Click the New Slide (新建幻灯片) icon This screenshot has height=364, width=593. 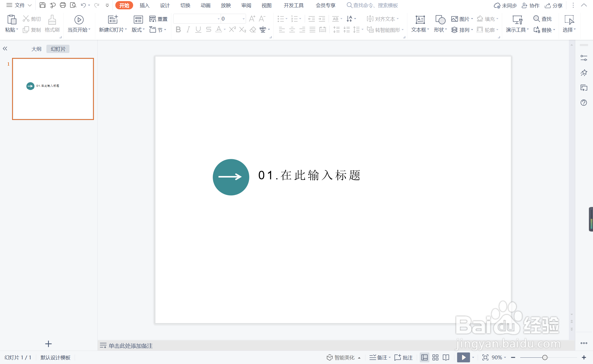tap(113, 20)
